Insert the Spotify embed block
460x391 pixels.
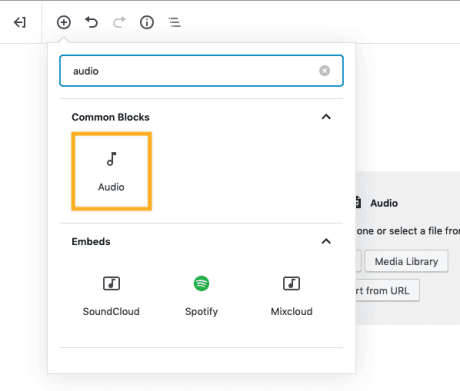[201, 296]
